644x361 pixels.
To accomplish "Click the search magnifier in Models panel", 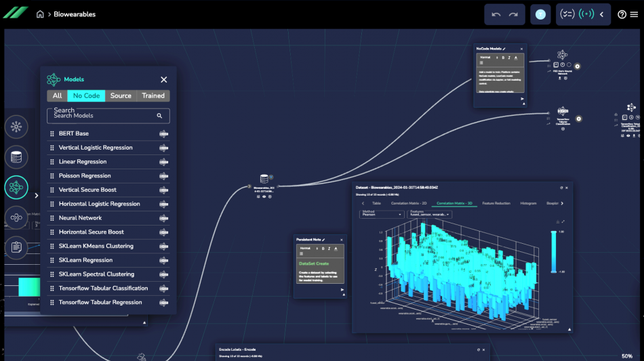I will pyautogui.click(x=160, y=116).
